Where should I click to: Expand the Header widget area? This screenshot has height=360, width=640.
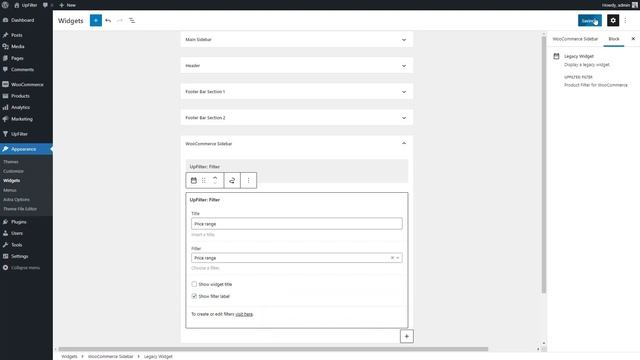point(297,66)
